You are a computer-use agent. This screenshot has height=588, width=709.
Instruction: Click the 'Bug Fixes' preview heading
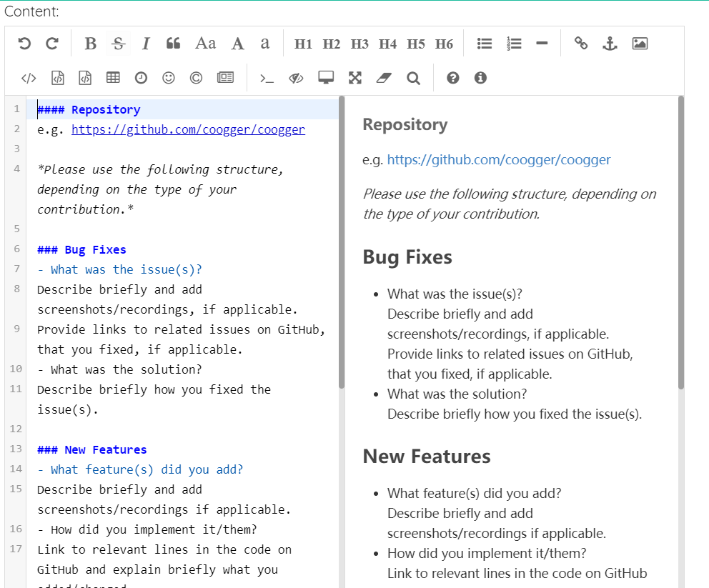[407, 257]
